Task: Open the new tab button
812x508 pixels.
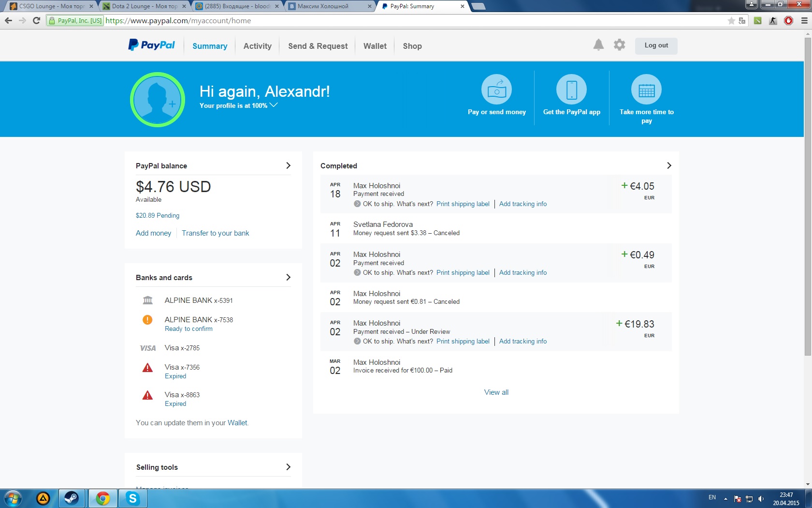Action: 478,6
